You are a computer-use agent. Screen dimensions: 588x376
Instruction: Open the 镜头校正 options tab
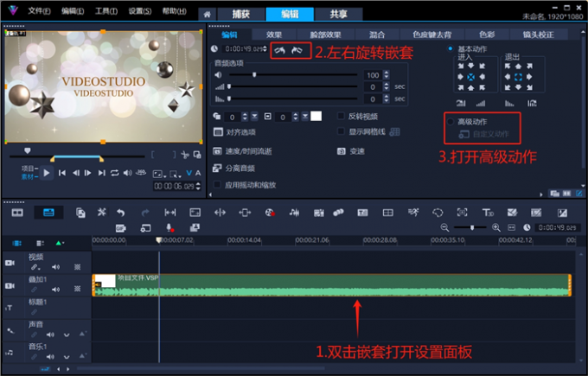[x=539, y=35]
